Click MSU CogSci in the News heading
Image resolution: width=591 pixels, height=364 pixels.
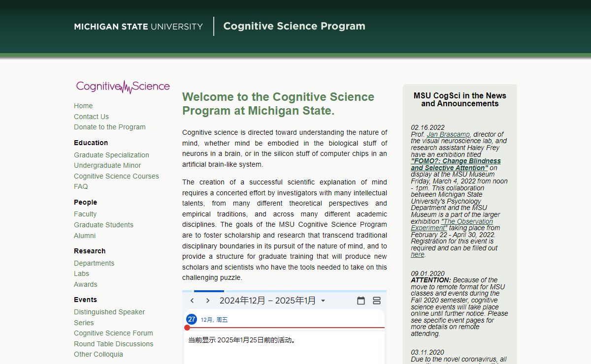[x=460, y=99]
